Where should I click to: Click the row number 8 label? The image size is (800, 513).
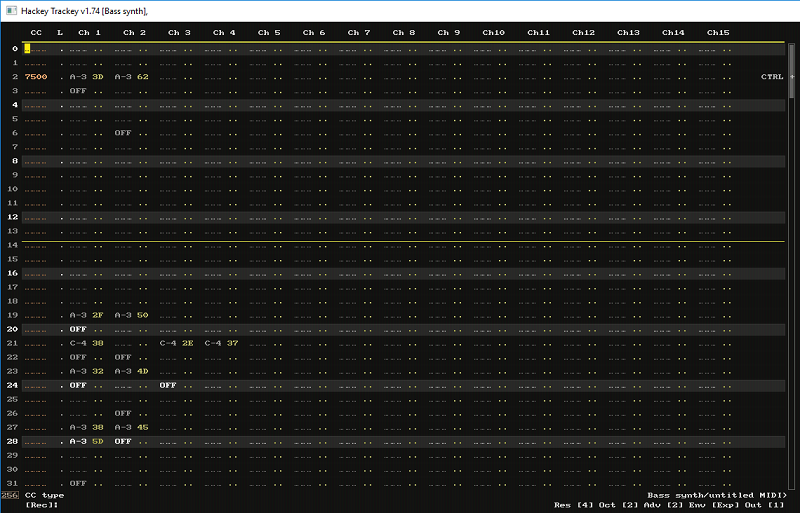(15, 161)
